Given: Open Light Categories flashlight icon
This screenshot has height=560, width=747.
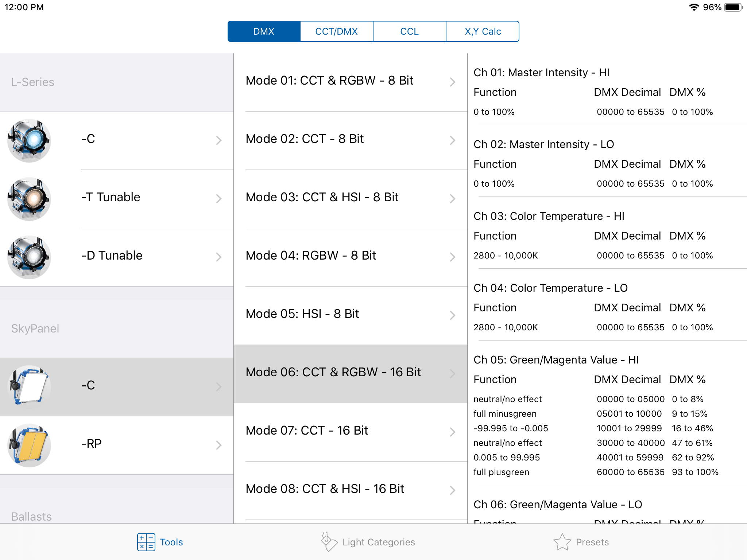Looking at the screenshot, I should click(x=329, y=542).
